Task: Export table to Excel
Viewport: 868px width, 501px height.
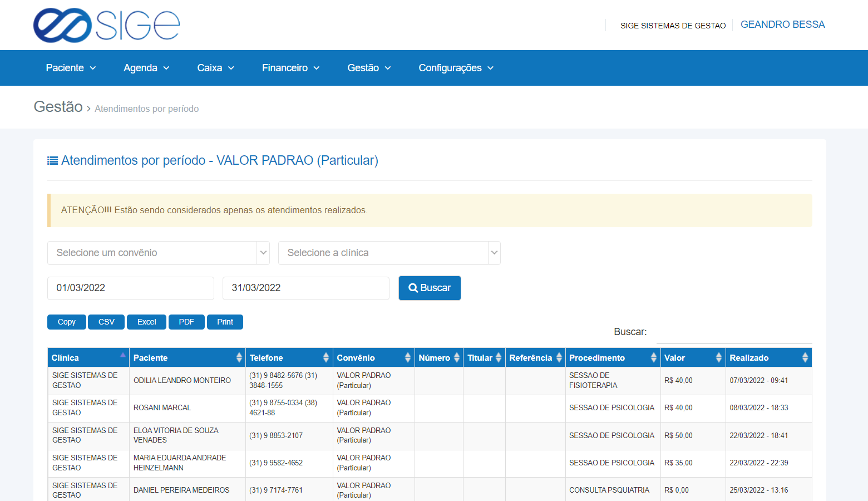Action: tap(146, 322)
